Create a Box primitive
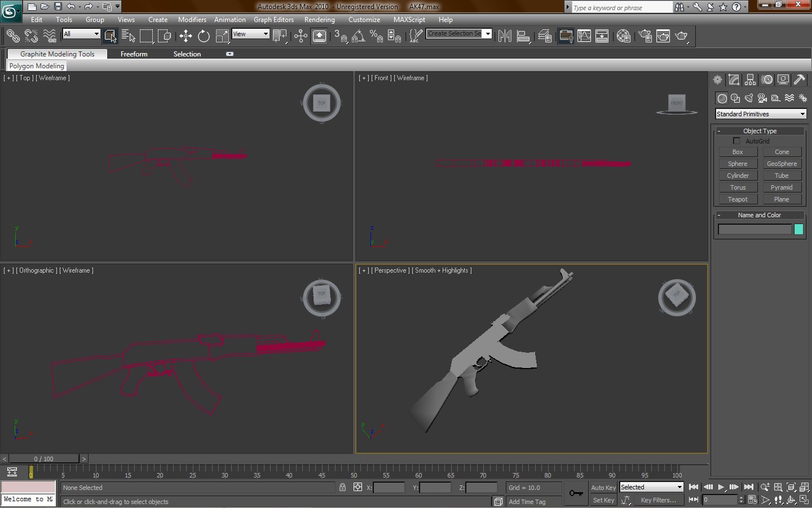Image resolution: width=812 pixels, height=508 pixels. coord(738,152)
